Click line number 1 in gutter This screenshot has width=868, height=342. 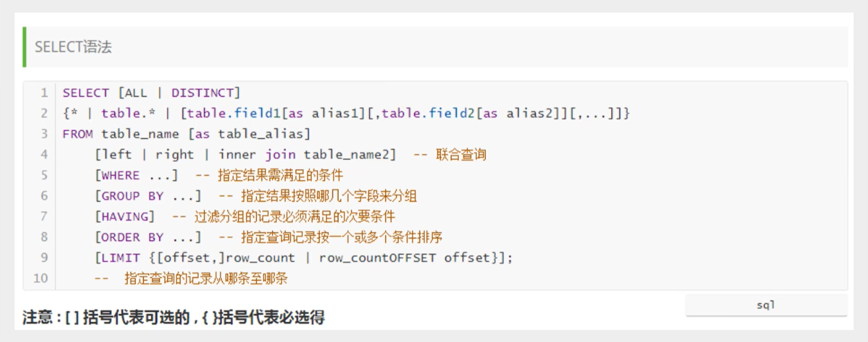(x=44, y=93)
